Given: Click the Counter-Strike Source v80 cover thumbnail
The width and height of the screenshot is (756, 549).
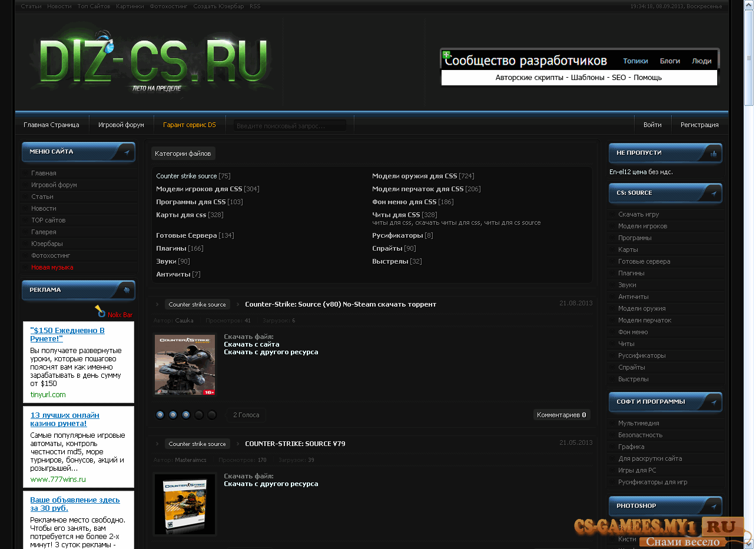Looking at the screenshot, I should tap(185, 365).
